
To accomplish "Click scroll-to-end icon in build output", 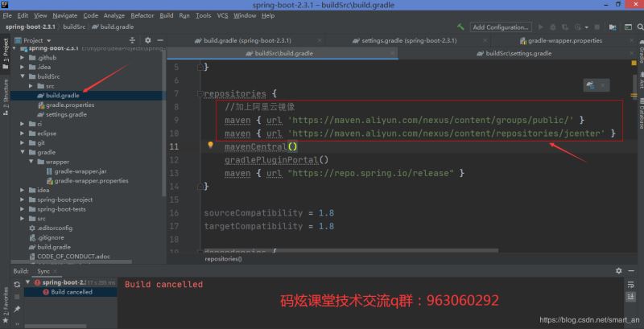I will pyautogui.click(x=631, y=296).
